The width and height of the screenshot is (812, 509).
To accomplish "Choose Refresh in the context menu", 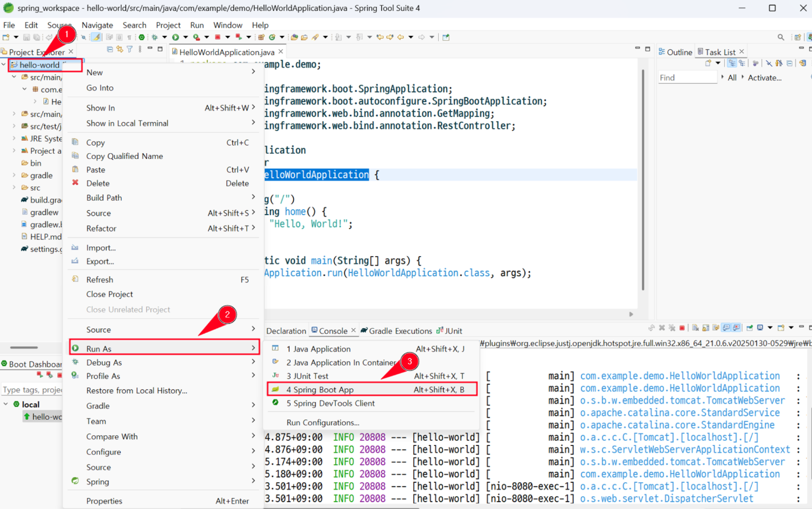I will click(x=164, y=280).
